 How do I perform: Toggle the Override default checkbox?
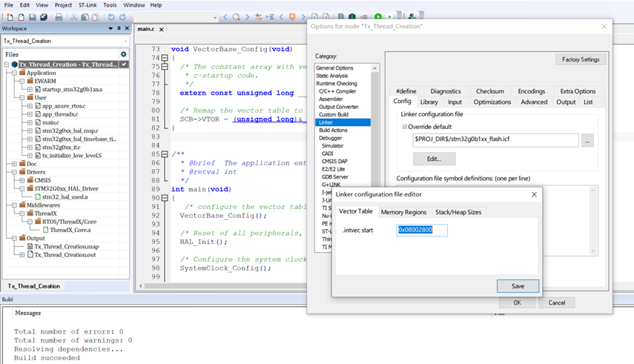click(x=404, y=127)
